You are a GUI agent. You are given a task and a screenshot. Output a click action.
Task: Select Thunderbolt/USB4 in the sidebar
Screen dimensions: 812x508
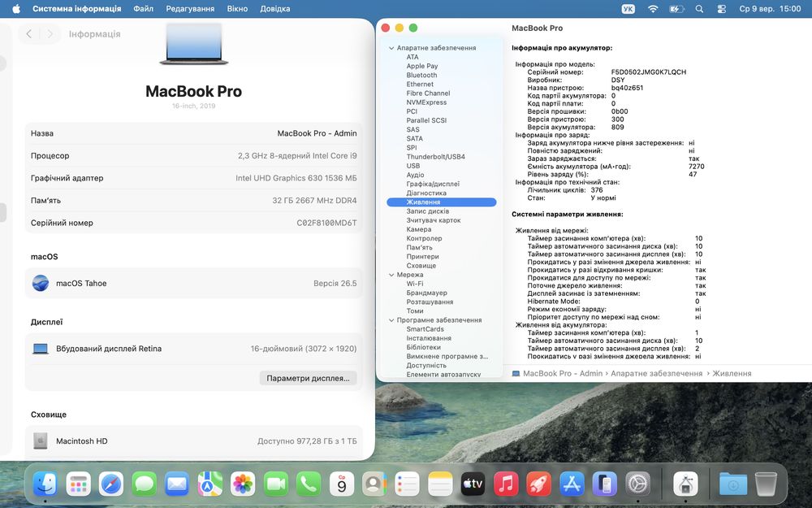pos(435,157)
